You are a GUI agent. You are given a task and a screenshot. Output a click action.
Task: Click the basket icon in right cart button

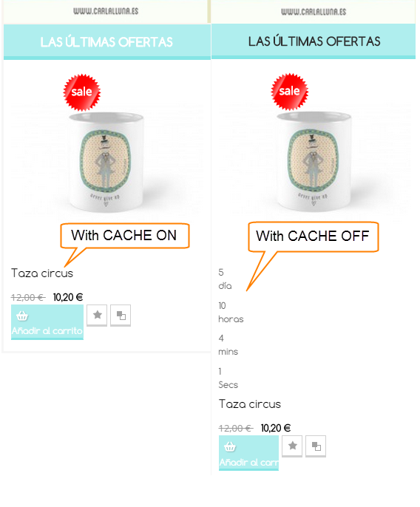tap(230, 446)
